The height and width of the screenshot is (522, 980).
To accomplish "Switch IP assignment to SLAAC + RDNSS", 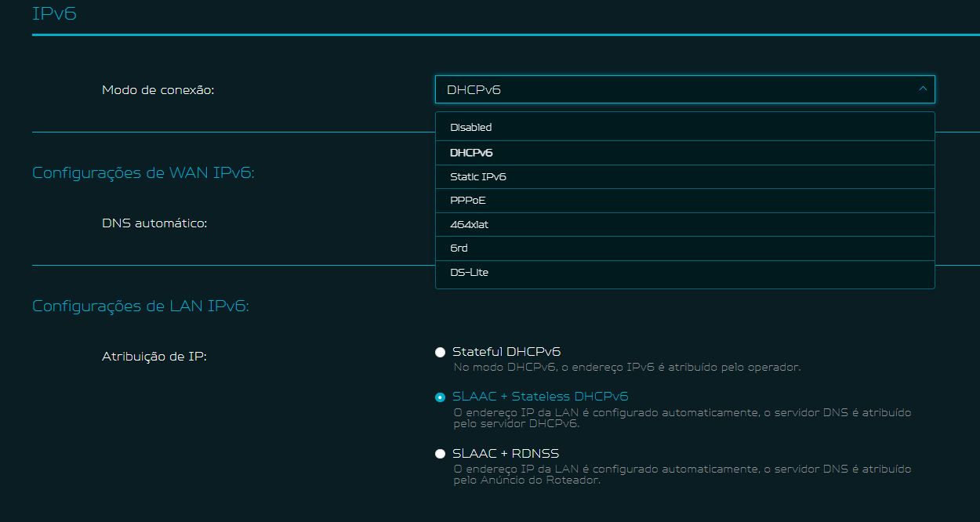I will click(441, 454).
